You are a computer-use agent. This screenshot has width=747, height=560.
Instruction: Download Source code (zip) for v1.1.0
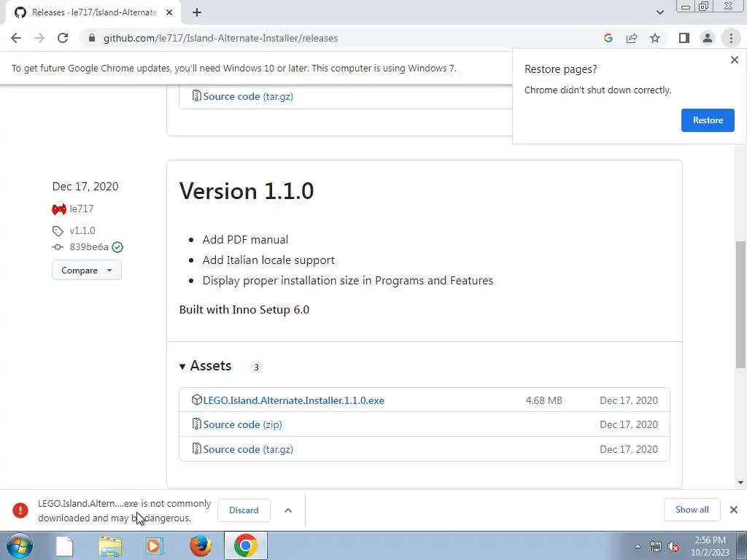click(x=242, y=424)
